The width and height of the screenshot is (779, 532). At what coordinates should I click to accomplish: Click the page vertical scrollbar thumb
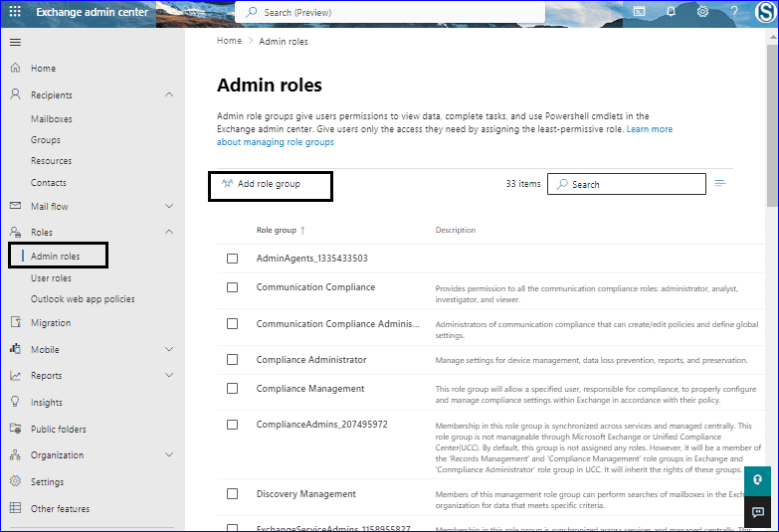[x=772, y=124]
